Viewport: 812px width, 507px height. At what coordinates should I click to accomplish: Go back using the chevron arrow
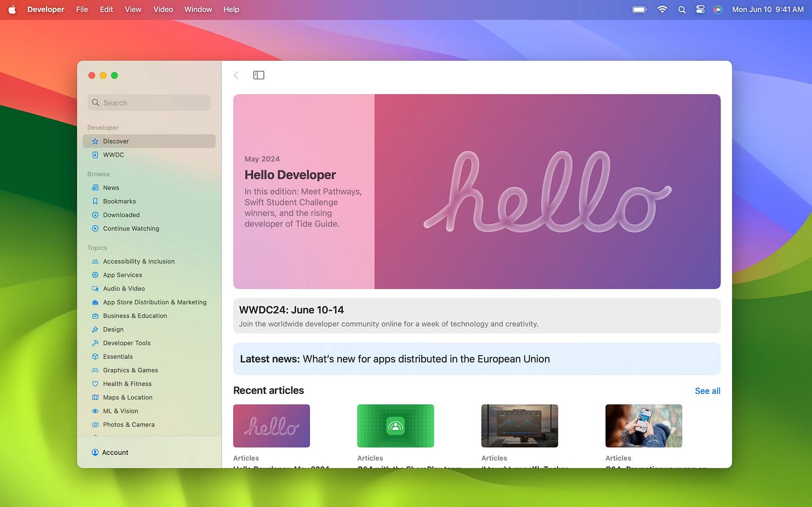point(236,75)
